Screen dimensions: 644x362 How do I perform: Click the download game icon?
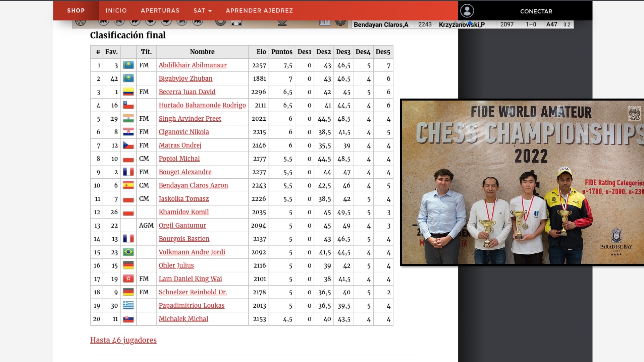(x=282, y=23)
